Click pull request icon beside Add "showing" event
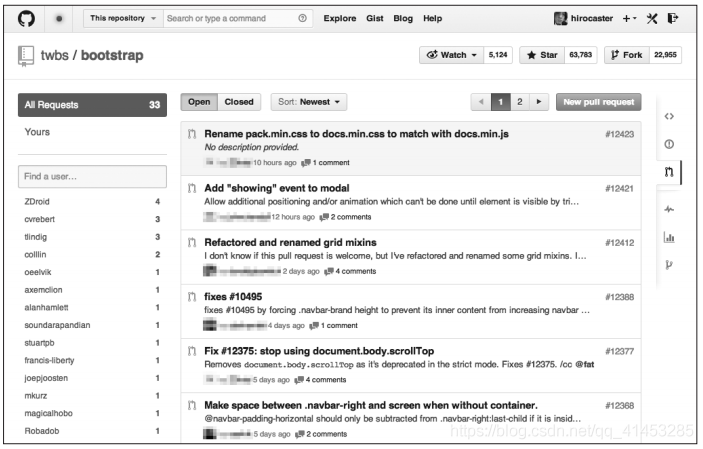 point(192,188)
